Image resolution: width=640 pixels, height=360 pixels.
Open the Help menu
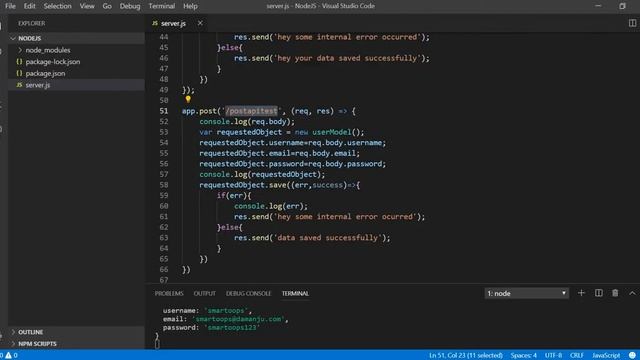point(190,6)
